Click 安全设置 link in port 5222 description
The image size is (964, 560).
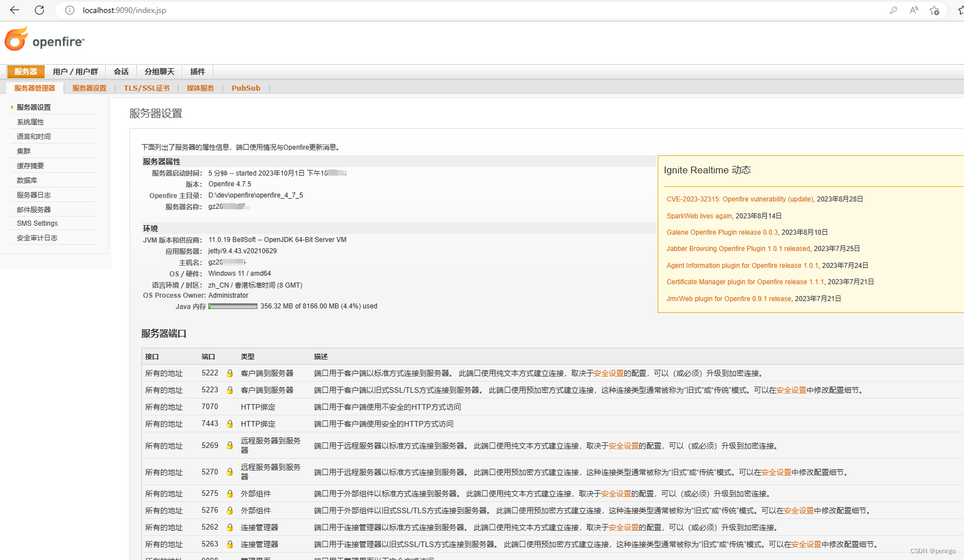(609, 373)
